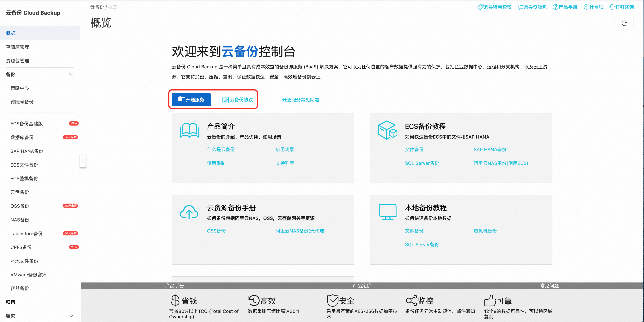Click 30天免费 badge beside OSS备份
The image size is (644, 322).
tap(70, 206)
